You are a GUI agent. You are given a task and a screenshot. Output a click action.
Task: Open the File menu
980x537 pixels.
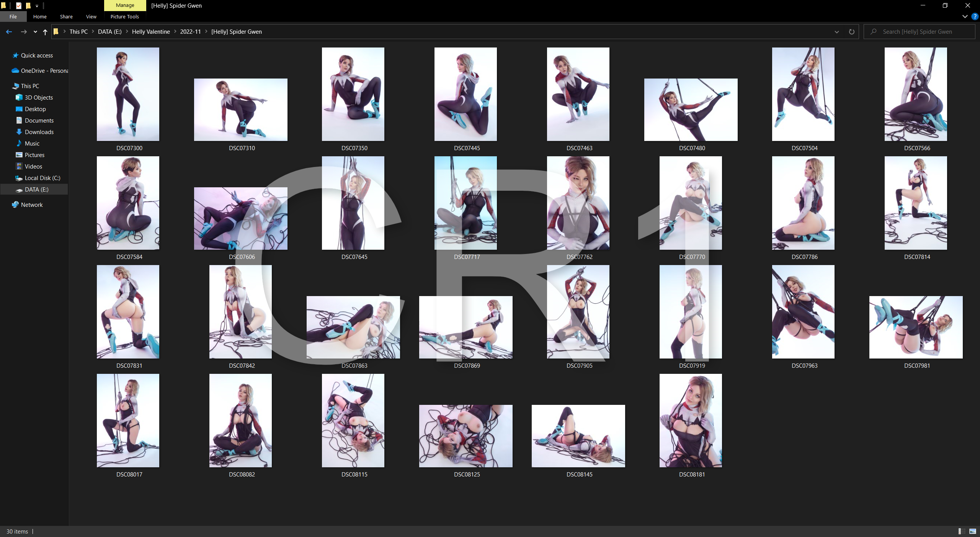(13, 16)
